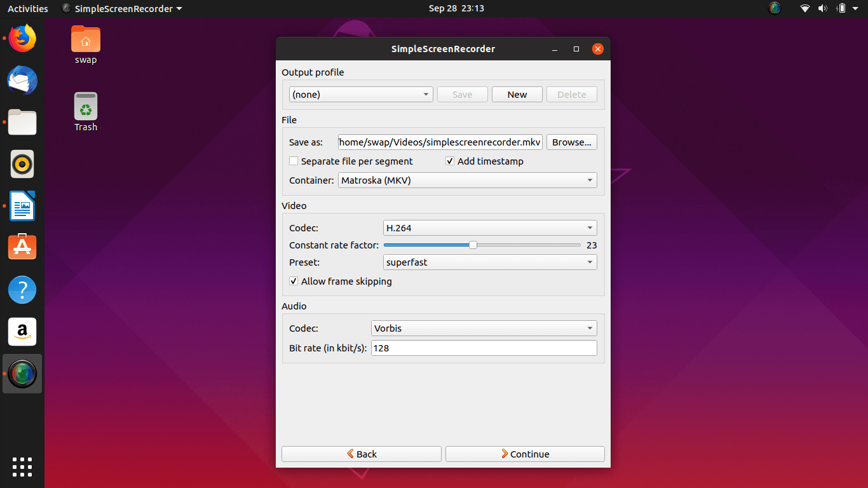Open LibreOffice Writer from the dock
The height and width of the screenshot is (488, 868).
(22, 206)
